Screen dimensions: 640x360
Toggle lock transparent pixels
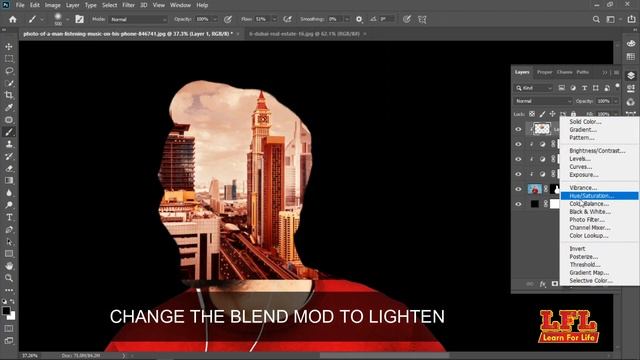coord(532,114)
